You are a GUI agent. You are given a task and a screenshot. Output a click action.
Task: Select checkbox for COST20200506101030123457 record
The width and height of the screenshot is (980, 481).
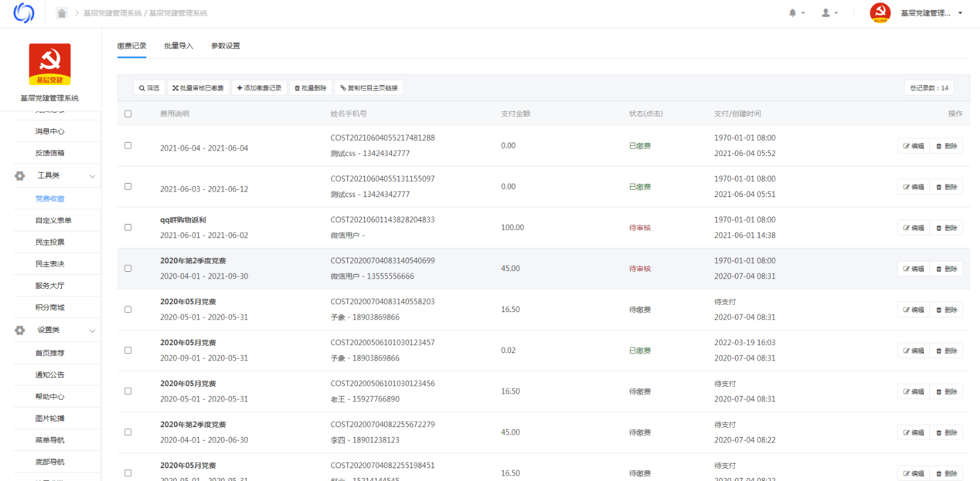(x=128, y=351)
